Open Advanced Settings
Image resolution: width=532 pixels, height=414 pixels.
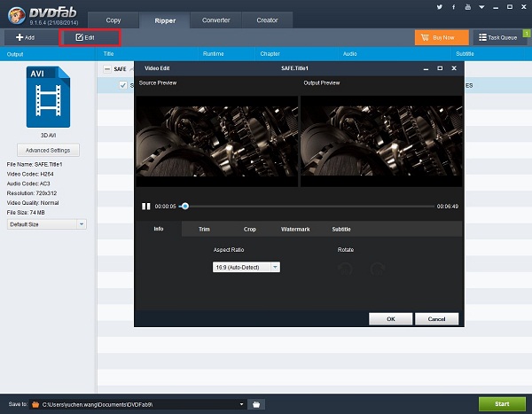[48, 150]
